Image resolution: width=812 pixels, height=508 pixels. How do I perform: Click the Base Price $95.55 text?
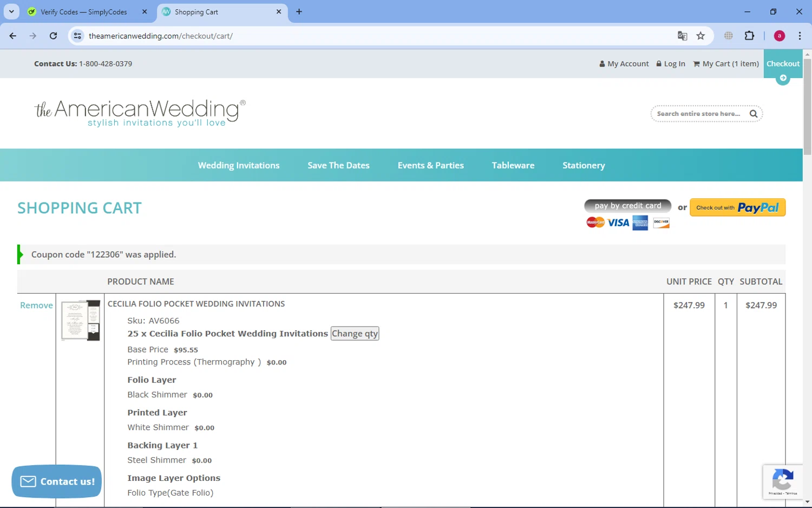162,350
